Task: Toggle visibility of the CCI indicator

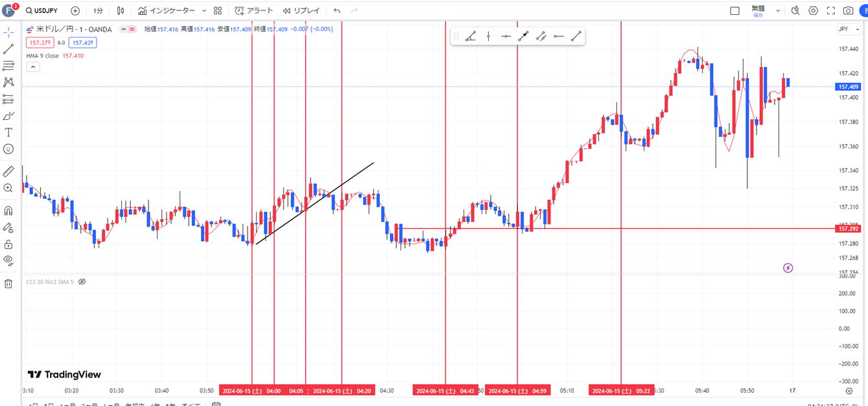Action: [x=82, y=282]
